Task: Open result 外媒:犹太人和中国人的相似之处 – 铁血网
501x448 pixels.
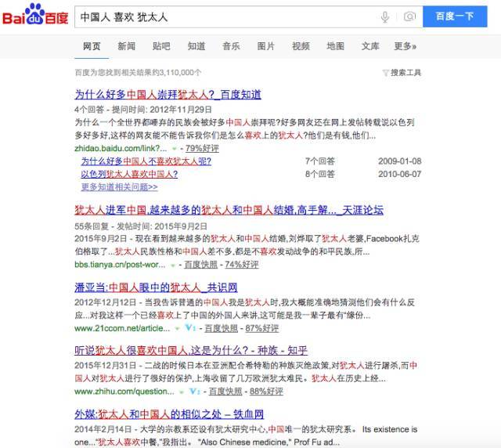Action: coord(169,414)
